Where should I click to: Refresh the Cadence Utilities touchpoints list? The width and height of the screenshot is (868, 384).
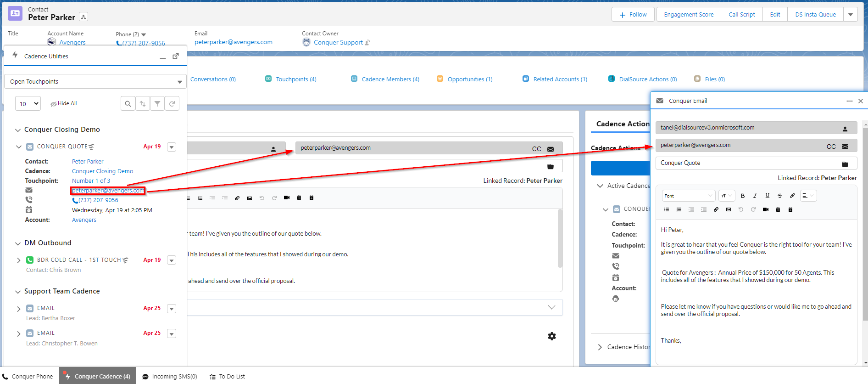(172, 104)
